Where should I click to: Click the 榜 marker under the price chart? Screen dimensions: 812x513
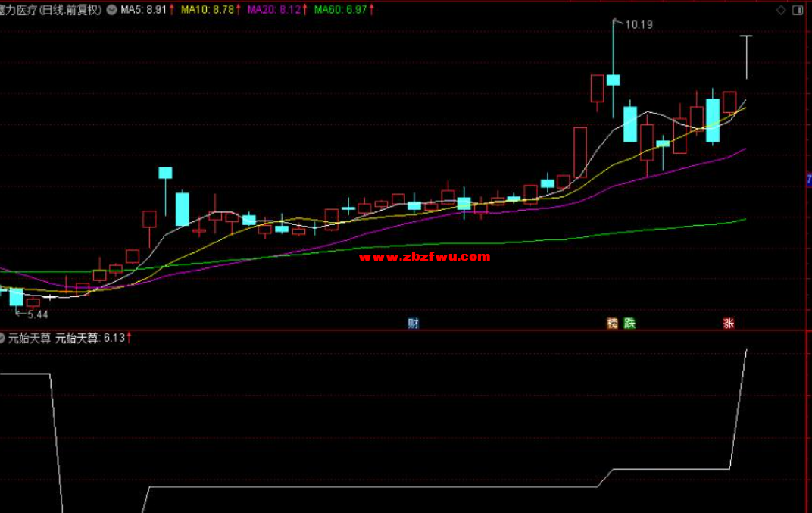pos(613,324)
